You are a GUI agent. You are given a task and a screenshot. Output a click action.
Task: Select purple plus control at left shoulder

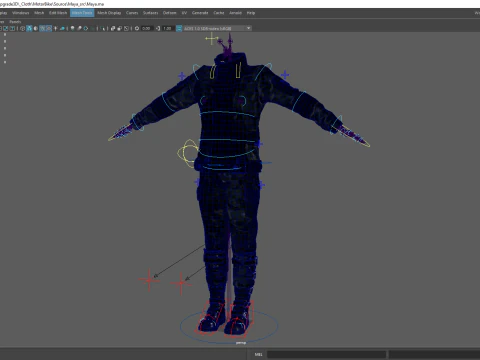pyautogui.click(x=182, y=76)
